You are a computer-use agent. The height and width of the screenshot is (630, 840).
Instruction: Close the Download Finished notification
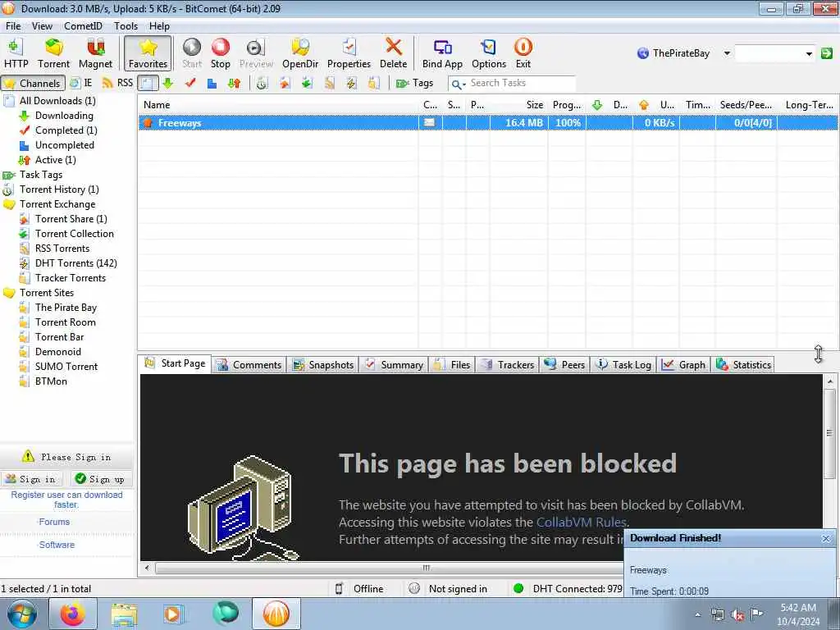pos(826,538)
